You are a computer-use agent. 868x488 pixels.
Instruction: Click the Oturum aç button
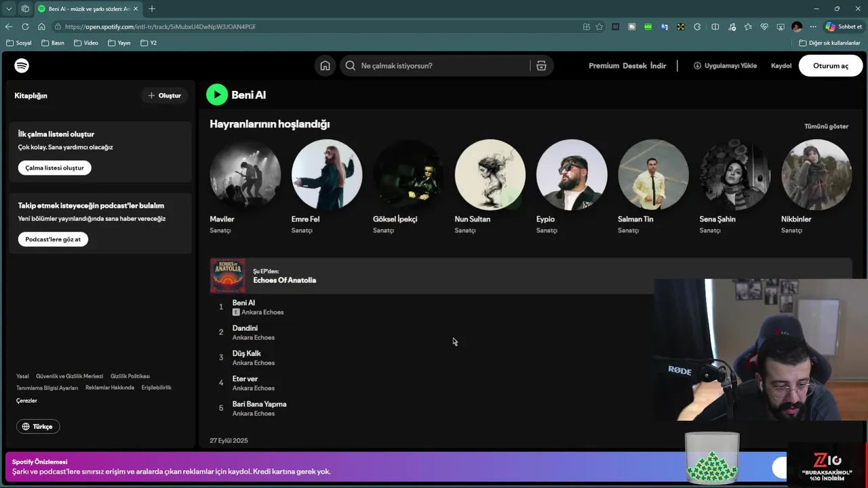pyautogui.click(x=831, y=66)
